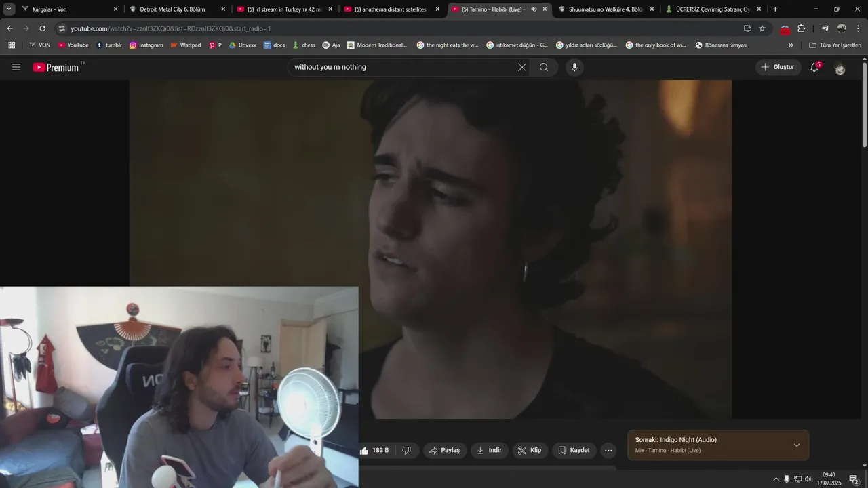The image size is (868, 488).
Task: Open Instagram bookmark
Action: tap(146, 45)
